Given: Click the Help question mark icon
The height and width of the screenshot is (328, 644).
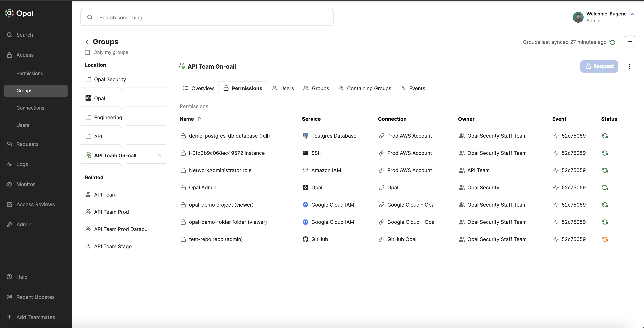Looking at the screenshot, I should [x=9, y=277].
